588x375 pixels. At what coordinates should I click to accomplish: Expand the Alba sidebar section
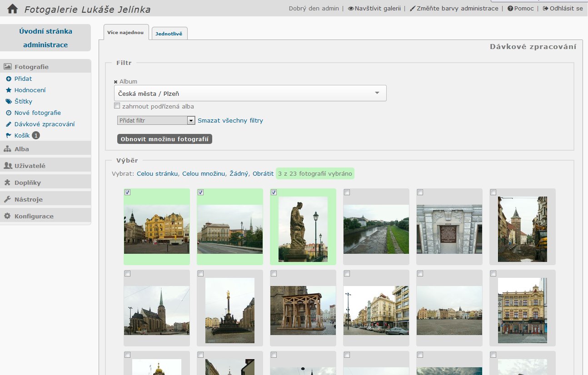(22, 149)
